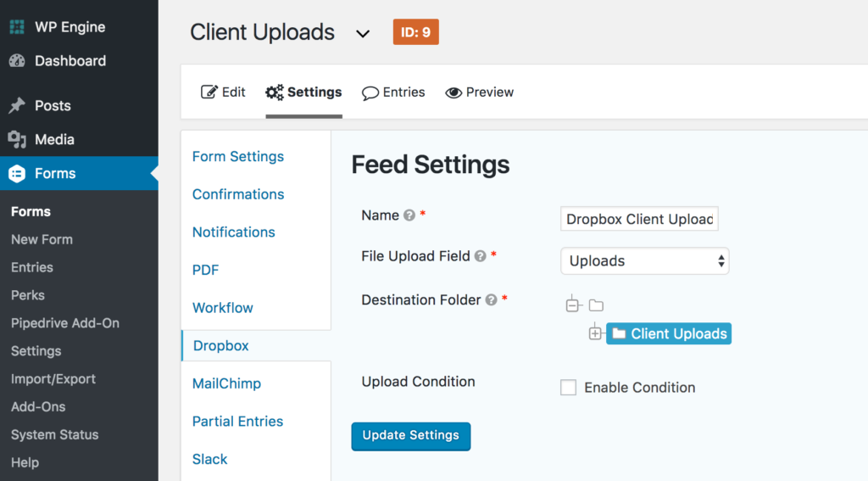Image resolution: width=868 pixels, height=481 pixels.
Task: Open Workflow settings section
Action: [x=223, y=308]
